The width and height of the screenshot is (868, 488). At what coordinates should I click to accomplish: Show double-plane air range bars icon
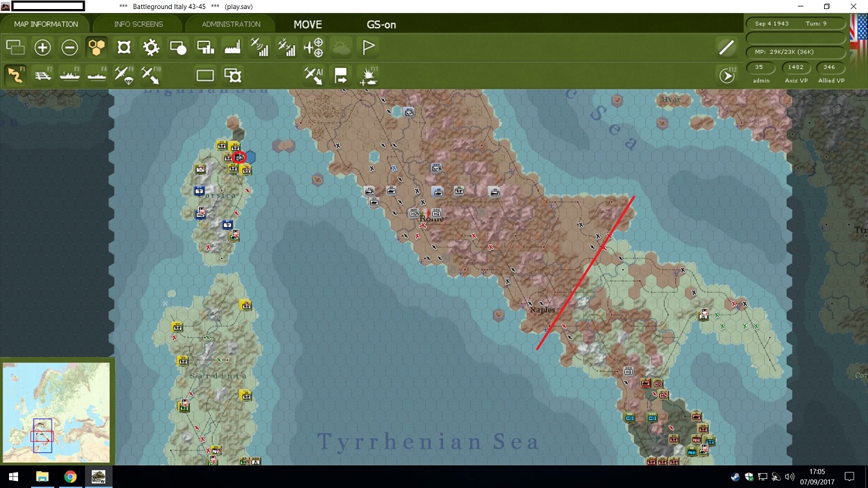pyautogui.click(x=287, y=47)
